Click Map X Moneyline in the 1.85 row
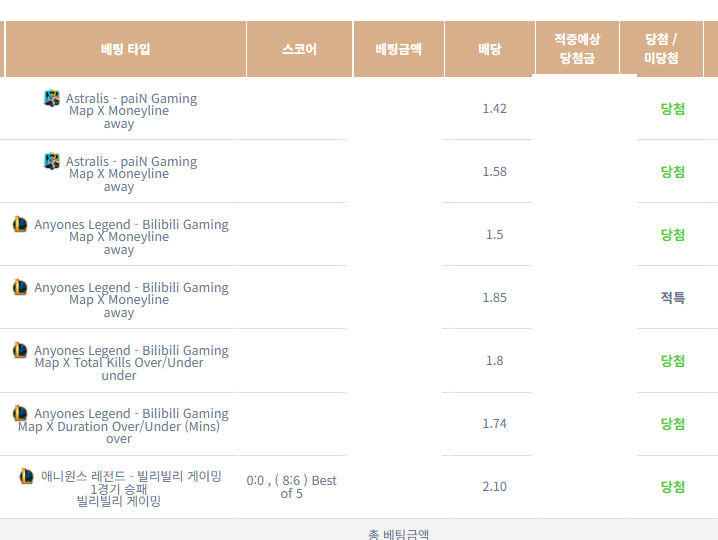Image resolution: width=718 pixels, height=540 pixels. point(119,300)
